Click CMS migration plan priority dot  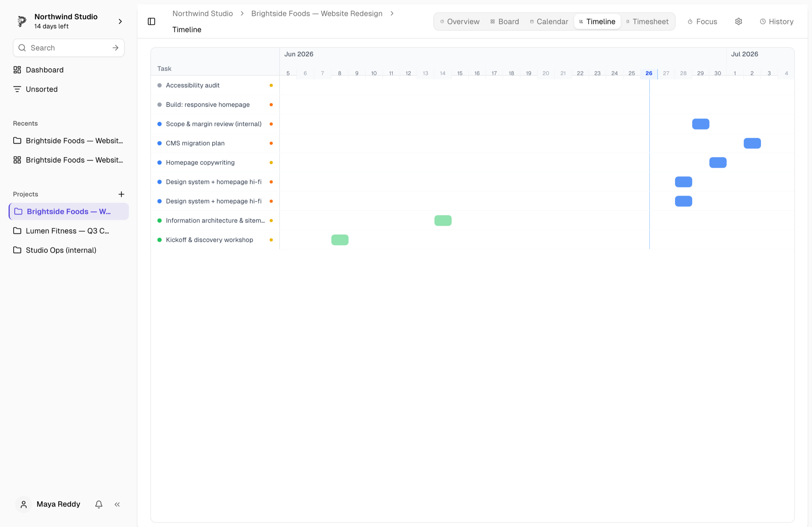[271, 143]
